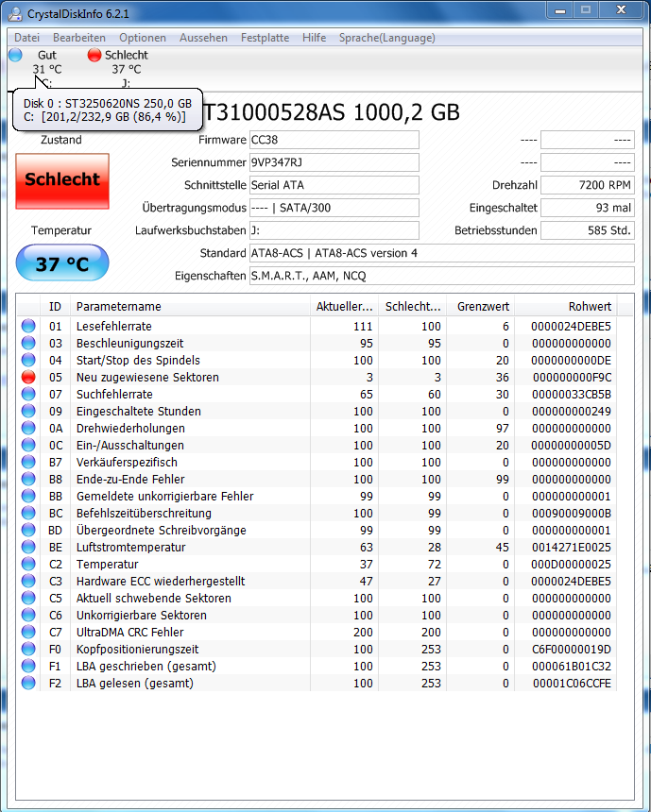
Task: Click the blue status orb for Suchfehlerrate
Action: point(28,394)
